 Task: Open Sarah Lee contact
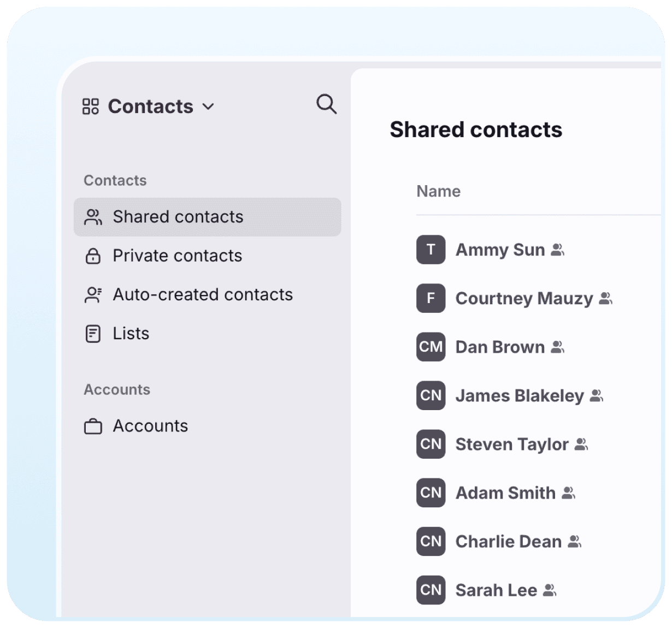(x=496, y=590)
